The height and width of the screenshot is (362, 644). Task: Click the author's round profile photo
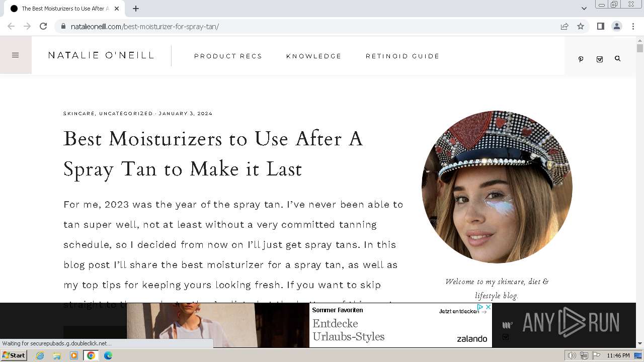(x=497, y=187)
